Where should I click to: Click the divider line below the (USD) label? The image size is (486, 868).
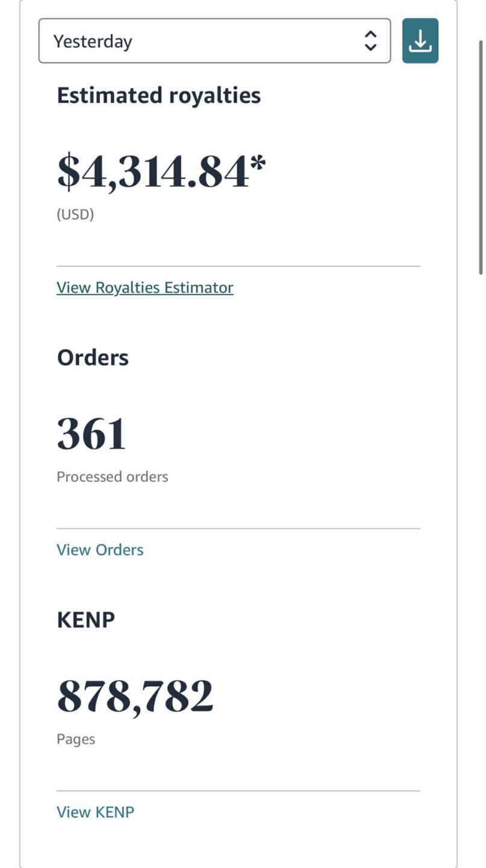[238, 266]
